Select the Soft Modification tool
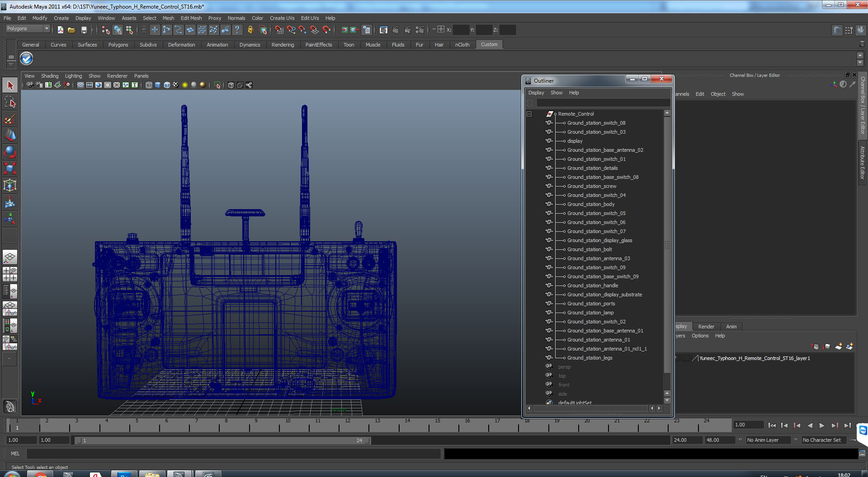This screenshot has height=477, width=868. (x=10, y=202)
